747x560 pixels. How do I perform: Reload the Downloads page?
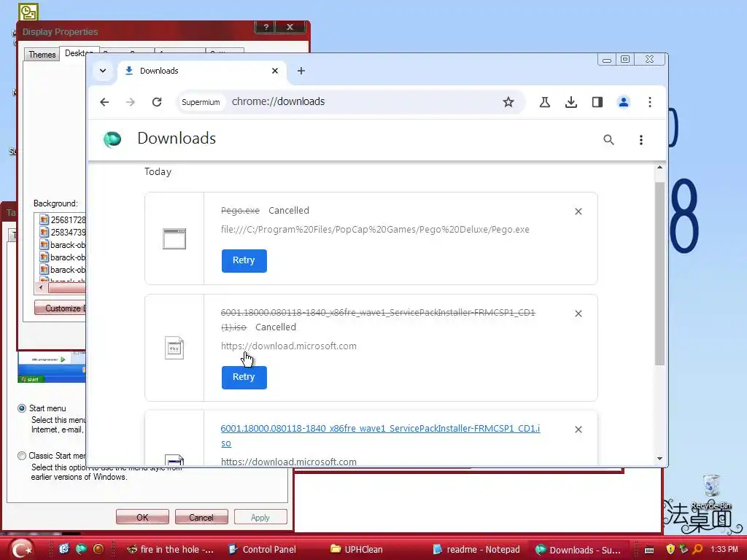pyautogui.click(x=157, y=102)
